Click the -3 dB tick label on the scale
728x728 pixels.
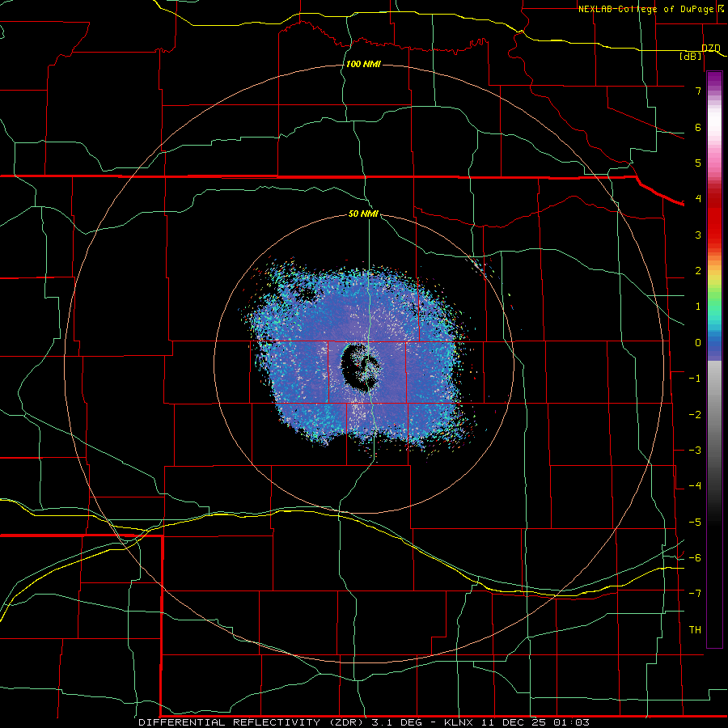[x=695, y=450]
